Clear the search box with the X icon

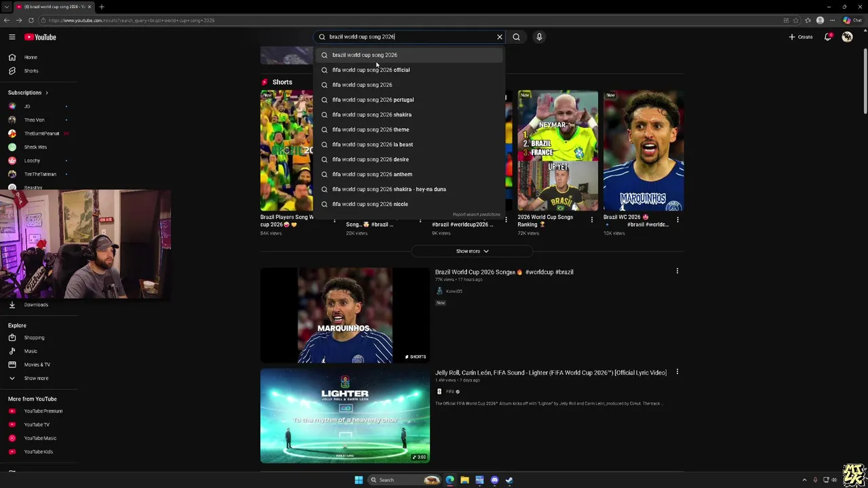tap(500, 37)
